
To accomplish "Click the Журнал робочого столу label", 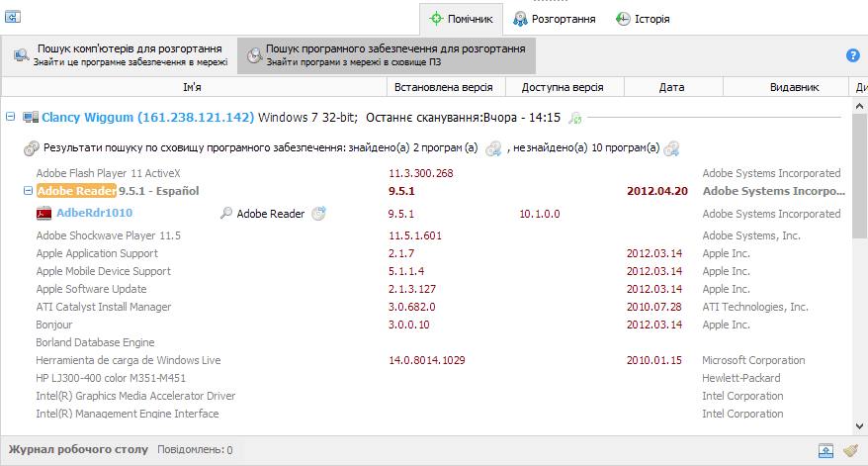I will coord(78,449).
